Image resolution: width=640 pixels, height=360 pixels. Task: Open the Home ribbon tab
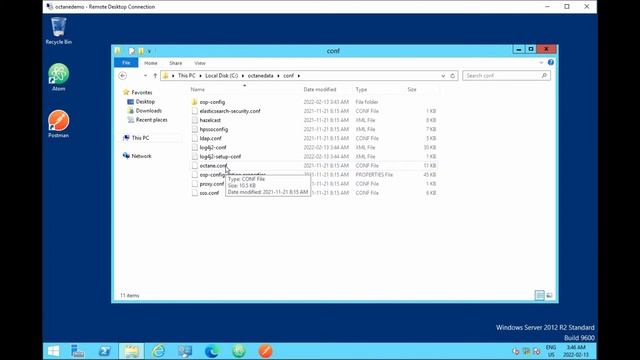(151, 63)
